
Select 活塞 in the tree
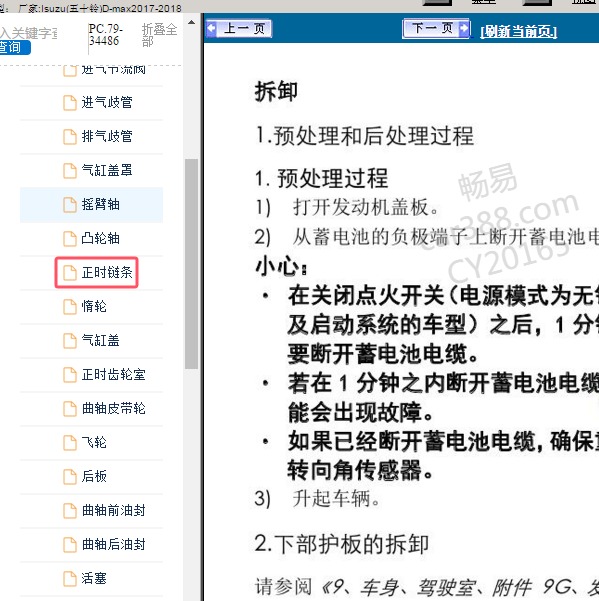pos(94,578)
